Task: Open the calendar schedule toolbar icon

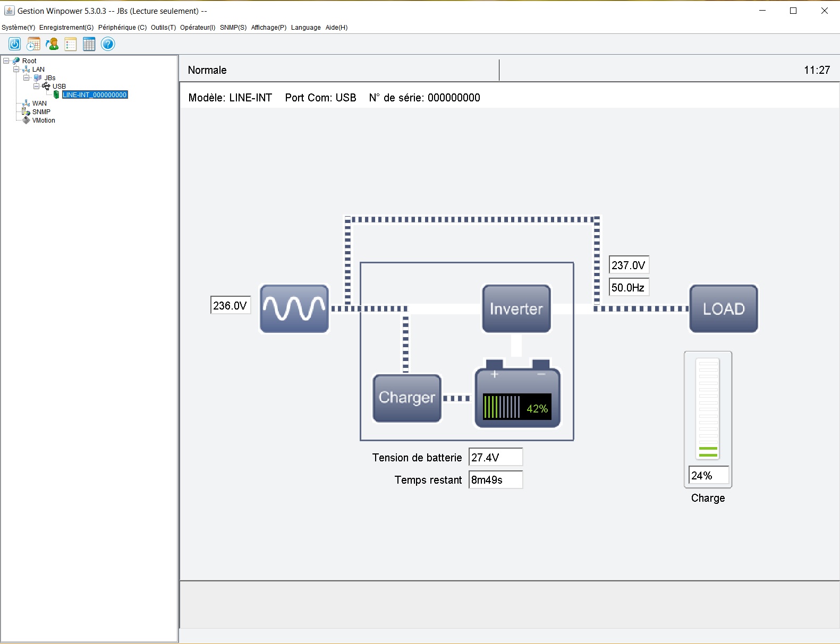Action: click(x=33, y=44)
